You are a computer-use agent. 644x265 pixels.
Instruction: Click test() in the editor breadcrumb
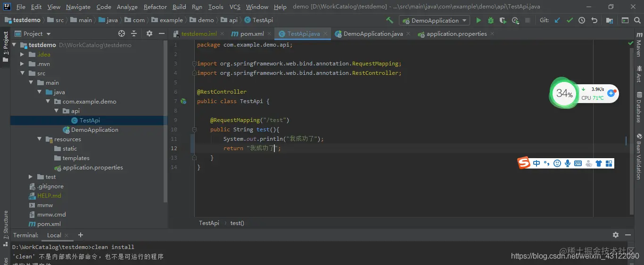pyautogui.click(x=237, y=223)
